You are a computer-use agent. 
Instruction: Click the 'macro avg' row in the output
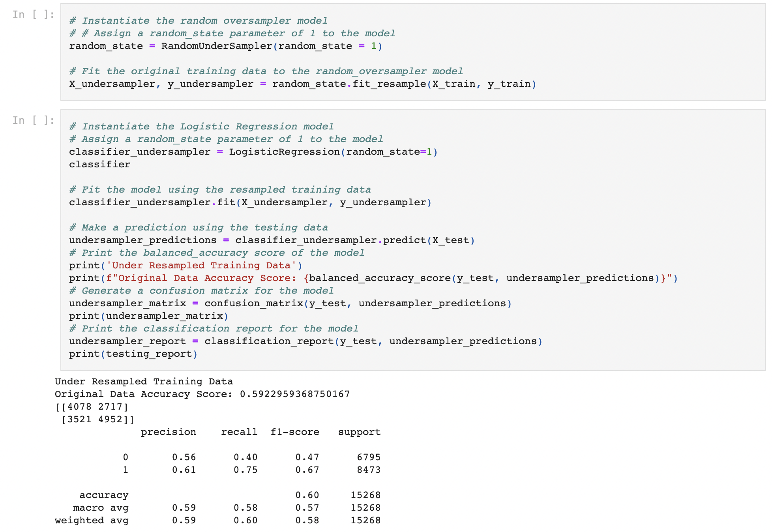click(101, 508)
